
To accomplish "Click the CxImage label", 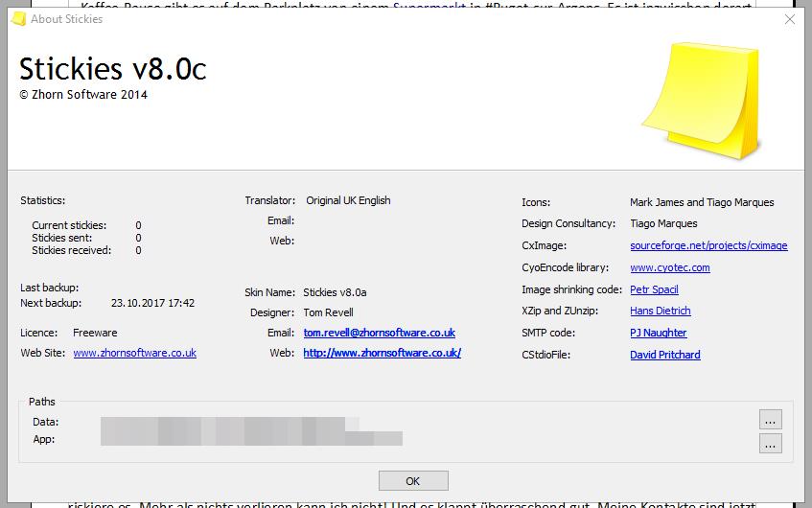I will (x=544, y=245).
